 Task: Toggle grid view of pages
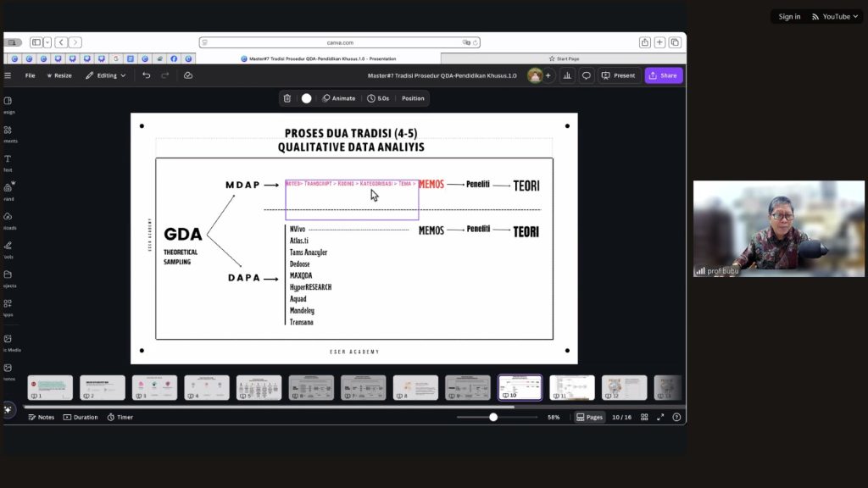(x=644, y=417)
